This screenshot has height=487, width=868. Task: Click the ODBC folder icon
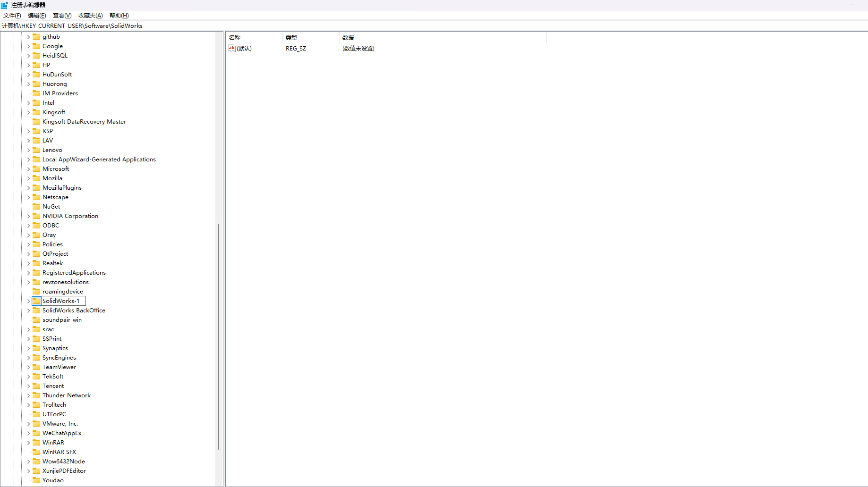coord(36,225)
